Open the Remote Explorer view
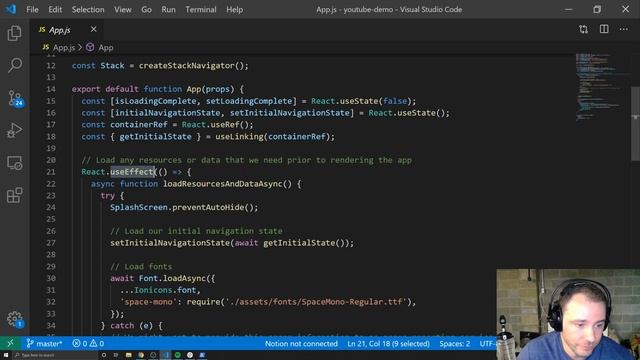The image size is (640, 360). [15, 163]
